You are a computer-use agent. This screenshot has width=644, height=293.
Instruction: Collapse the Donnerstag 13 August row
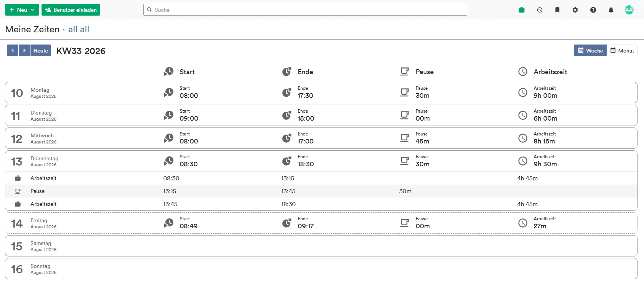coord(321,161)
